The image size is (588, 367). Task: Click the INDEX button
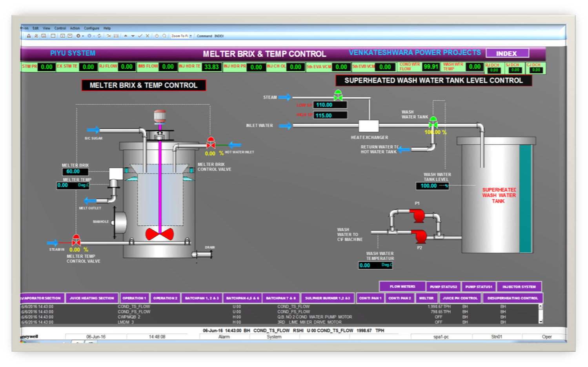[507, 53]
